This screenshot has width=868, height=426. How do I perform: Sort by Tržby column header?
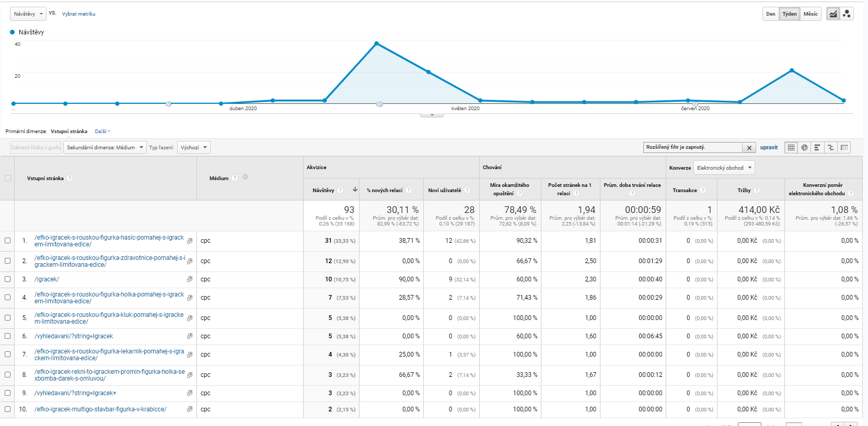pos(744,191)
